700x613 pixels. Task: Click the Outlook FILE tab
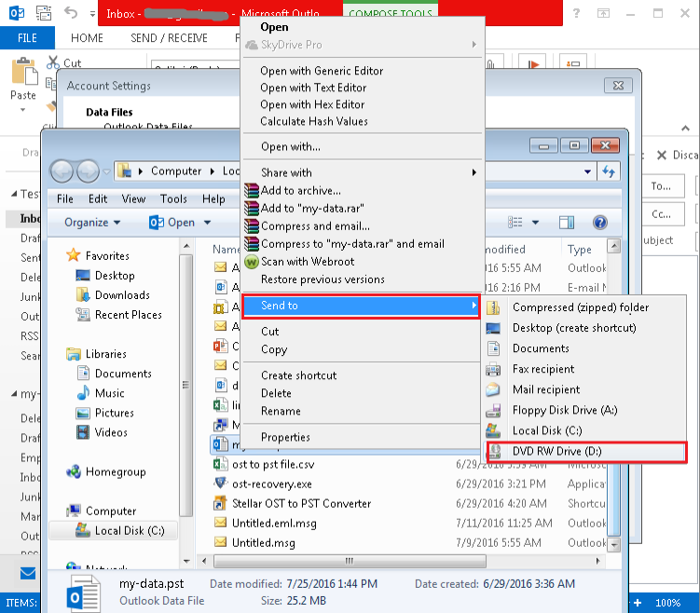click(27, 38)
